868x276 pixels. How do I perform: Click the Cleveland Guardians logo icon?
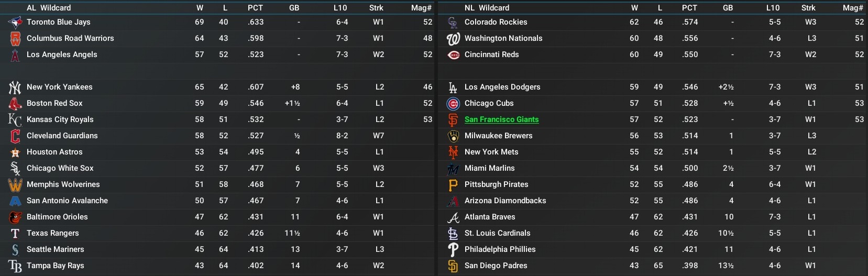(15, 136)
